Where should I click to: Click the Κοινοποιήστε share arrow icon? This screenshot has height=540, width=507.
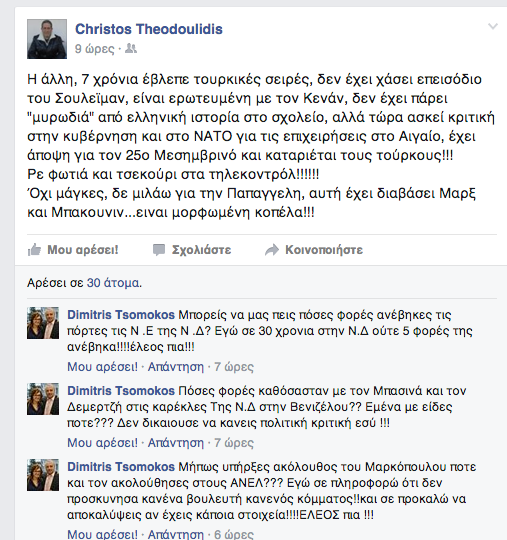pos(272,250)
